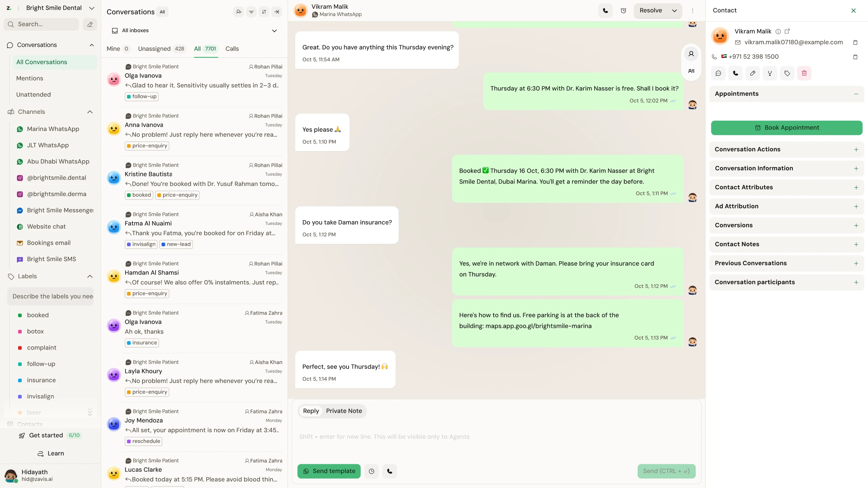Collapse the conversation list panel icon

[277, 12]
